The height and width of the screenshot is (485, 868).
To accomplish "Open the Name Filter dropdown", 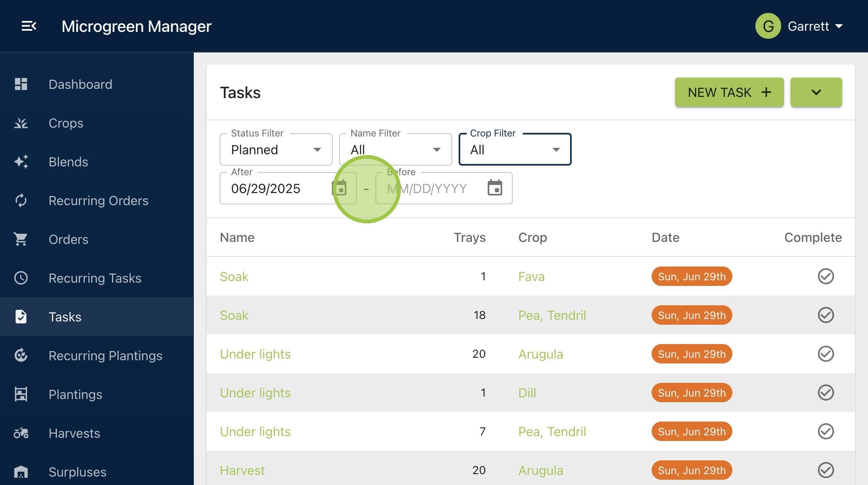I will (x=396, y=149).
